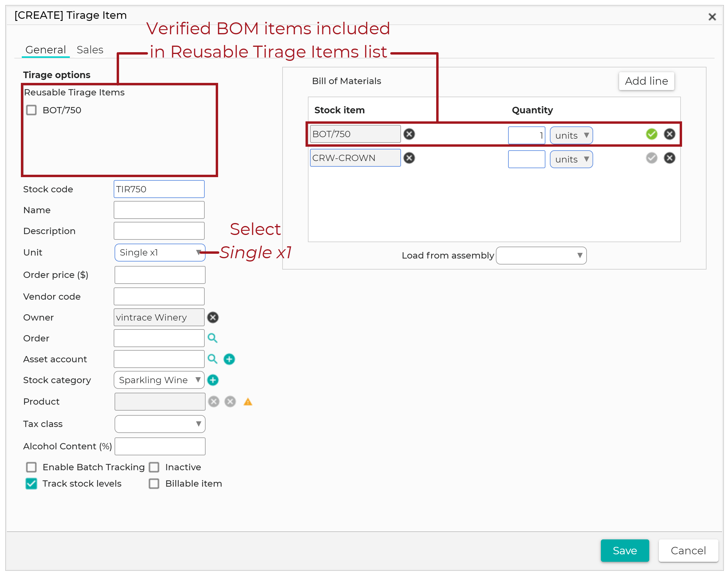Image resolution: width=728 pixels, height=574 pixels.
Task: Click the BOT/750 quantity field
Action: click(x=526, y=135)
